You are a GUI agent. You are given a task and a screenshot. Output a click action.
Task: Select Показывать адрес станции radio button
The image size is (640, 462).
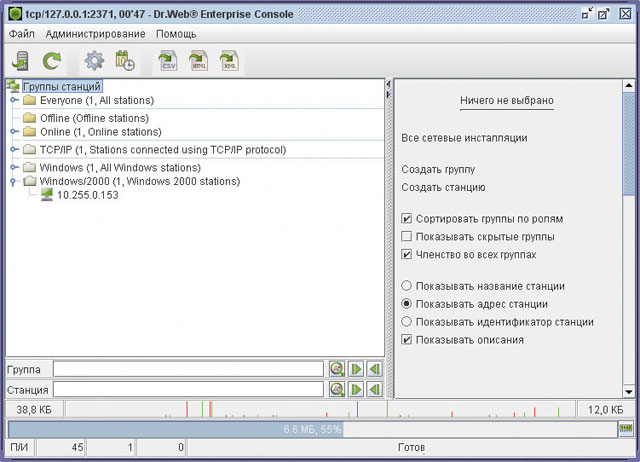(406, 304)
